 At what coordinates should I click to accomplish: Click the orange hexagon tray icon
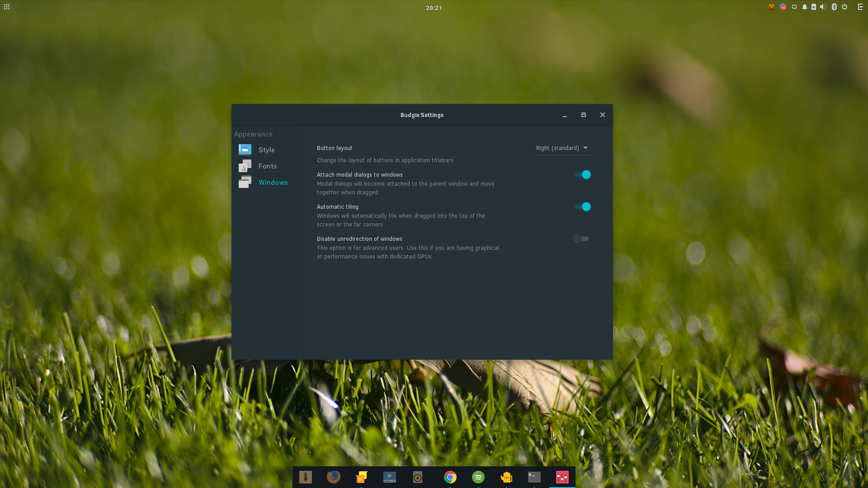click(x=772, y=7)
